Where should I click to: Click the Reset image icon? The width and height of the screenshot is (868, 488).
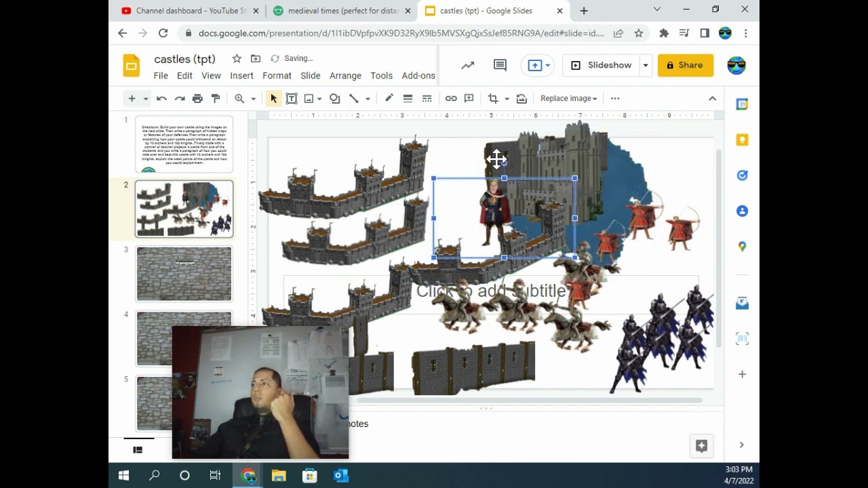pyautogui.click(x=521, y=98)
